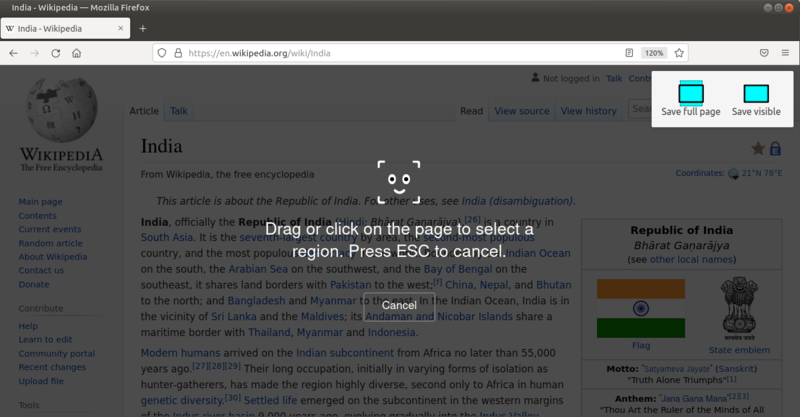Follow the India (disambiguation) link
Image resolution: width=800 pixels, height=417 pixels.
click(x=517, y=201)
